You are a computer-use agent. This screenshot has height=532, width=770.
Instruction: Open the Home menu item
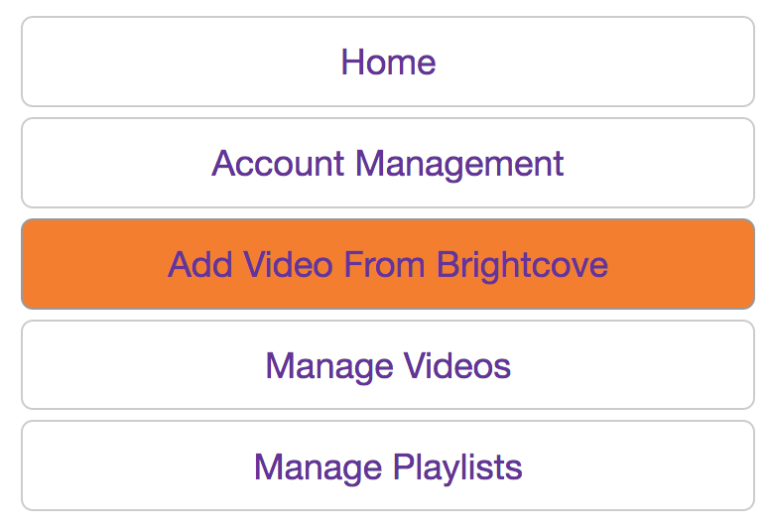(x=388, y=63)
